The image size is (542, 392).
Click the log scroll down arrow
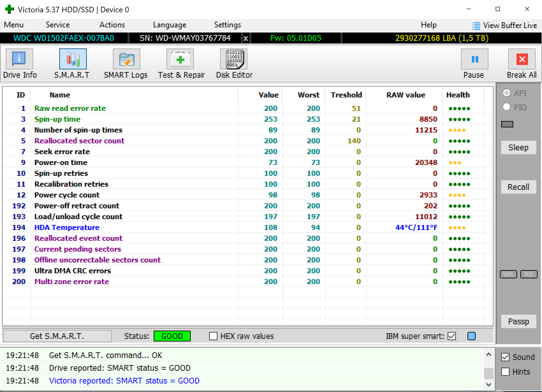tap(489, 385)
